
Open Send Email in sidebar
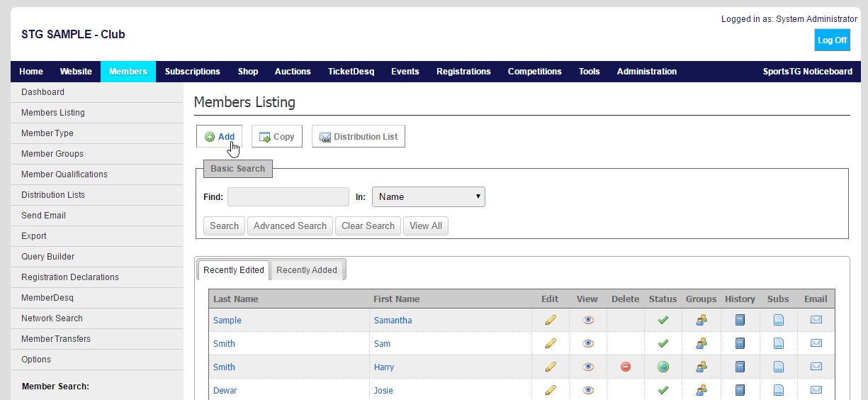click(97, 216)
